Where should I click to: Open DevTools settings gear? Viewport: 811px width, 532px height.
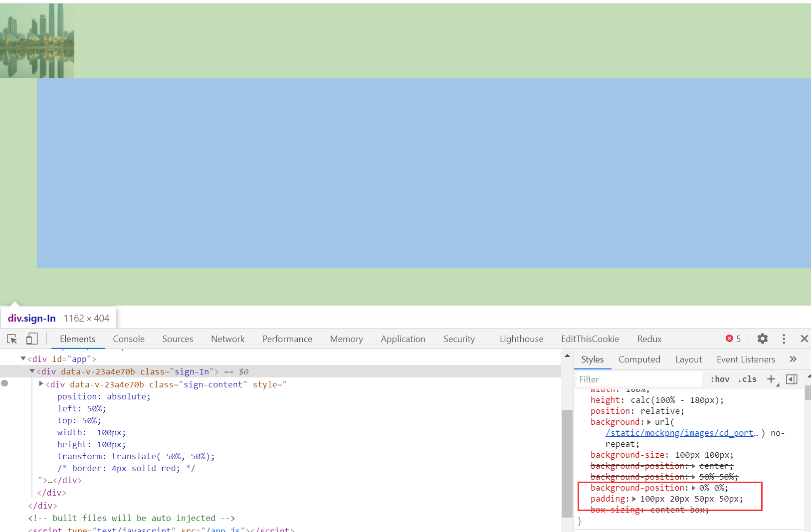coord(762,339)
